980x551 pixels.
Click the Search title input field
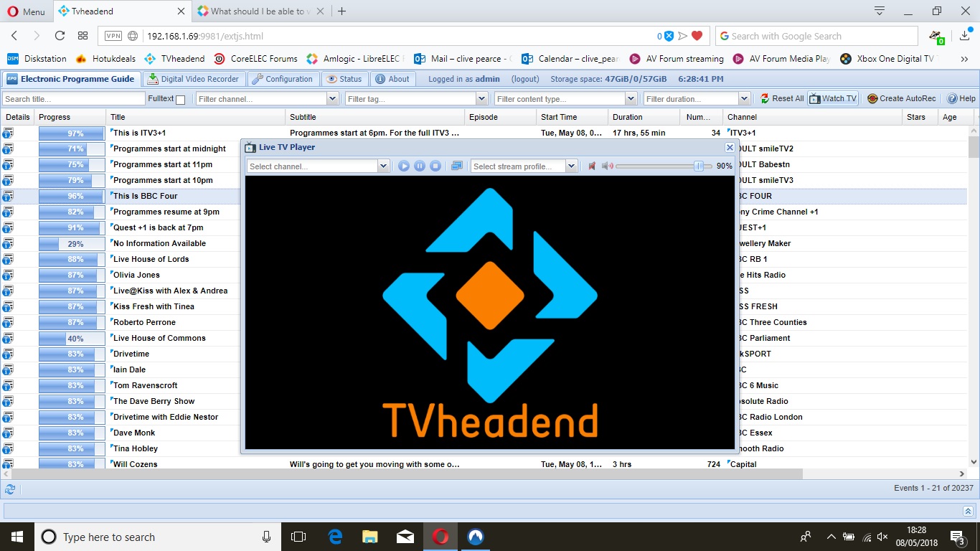coord(73,99)
